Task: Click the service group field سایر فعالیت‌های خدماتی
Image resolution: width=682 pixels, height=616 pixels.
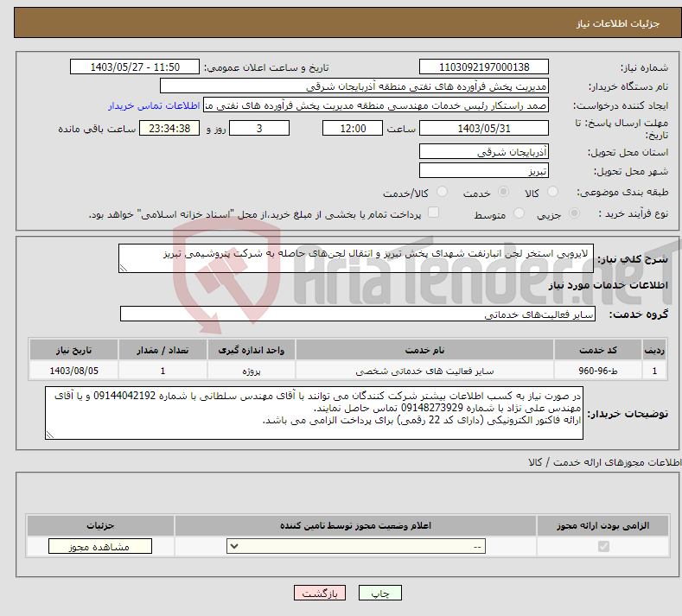Action: (x=358, y=314)
